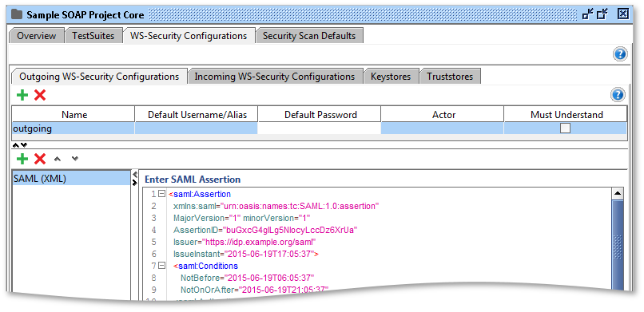Click the Enter SAML Assertion heading
Viewport: 644px width, 312px height.
pyautogui.click(x=193, y=180)
